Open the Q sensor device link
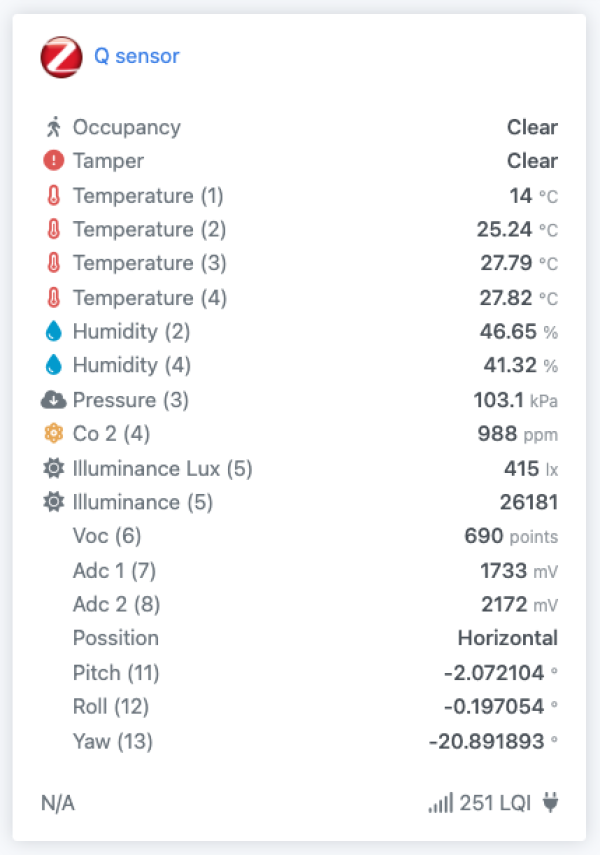Viewport: 600px width, 855px height. [x=136, y=56]
